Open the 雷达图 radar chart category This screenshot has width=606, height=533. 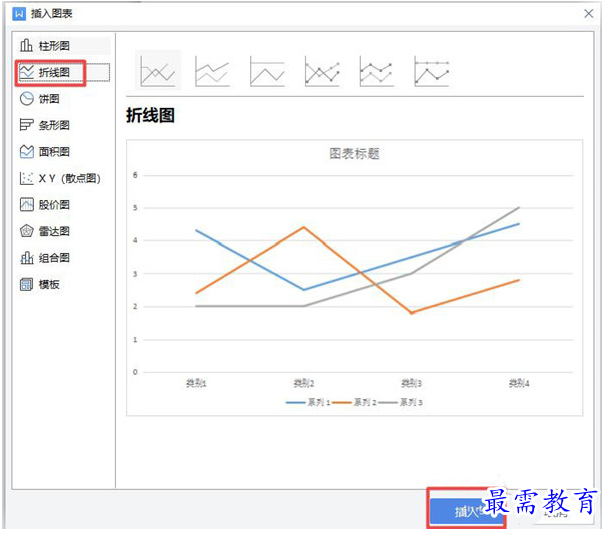[63, 232]
